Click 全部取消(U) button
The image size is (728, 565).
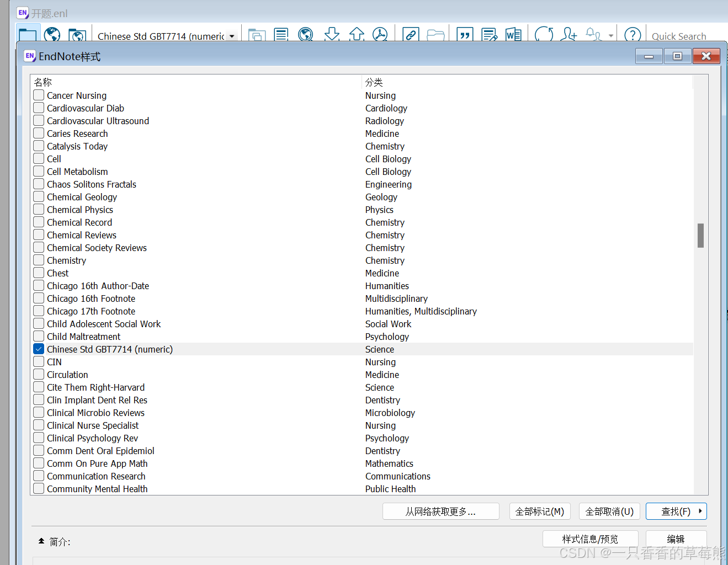click(609, 511)
